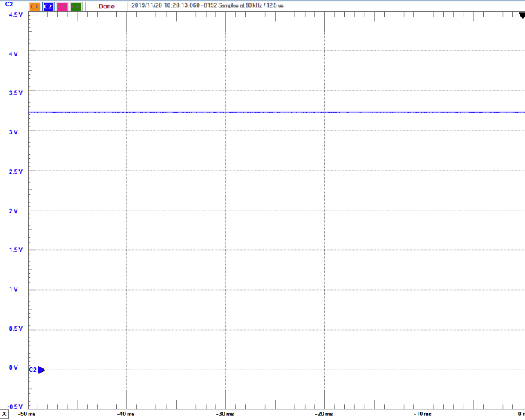Click the -10 ms time axis label
This screenshot has width=525, height=420.
(x=423, y=414)
